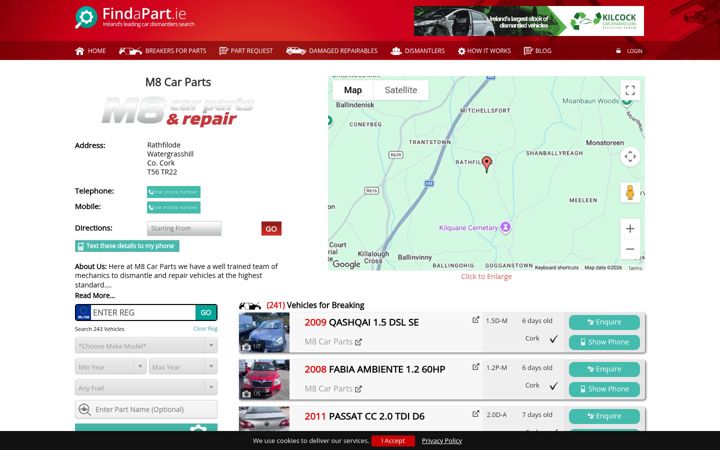The height and width of the screenshot is (450, 720).
Task: Click the Qashqai verified checkmark icon
Action: pos(554,339)
